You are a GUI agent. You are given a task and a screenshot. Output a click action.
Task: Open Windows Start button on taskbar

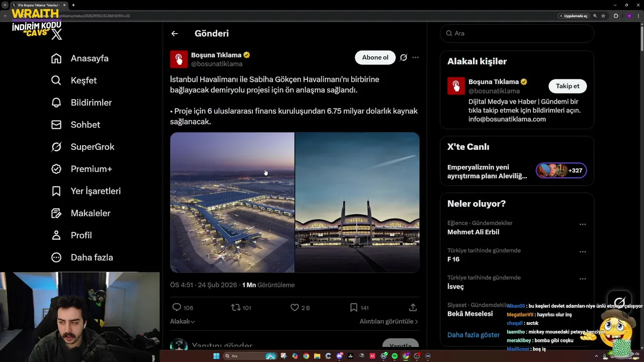[x=216, y=356]
